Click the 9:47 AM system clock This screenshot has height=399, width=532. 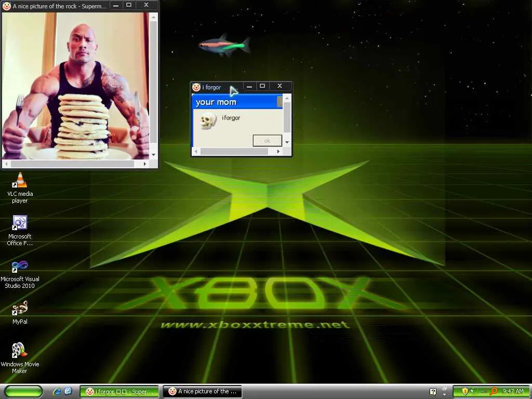point(513,391)
